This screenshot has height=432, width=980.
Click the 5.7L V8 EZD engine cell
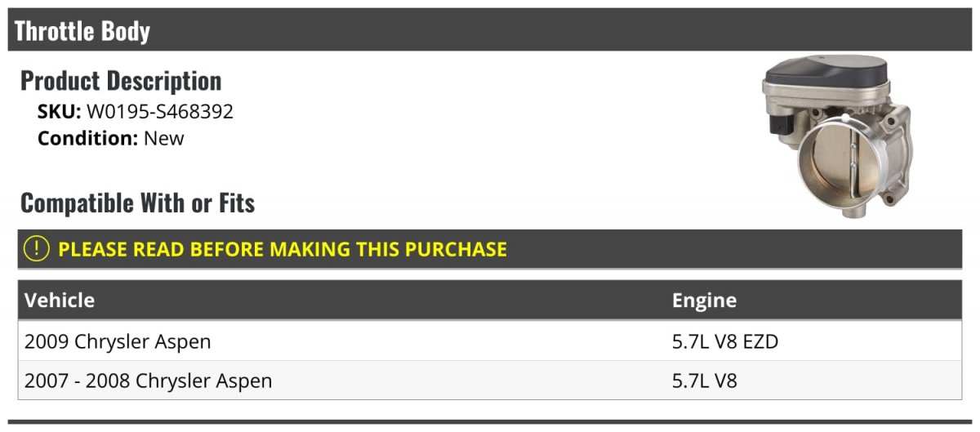(725, 341)
